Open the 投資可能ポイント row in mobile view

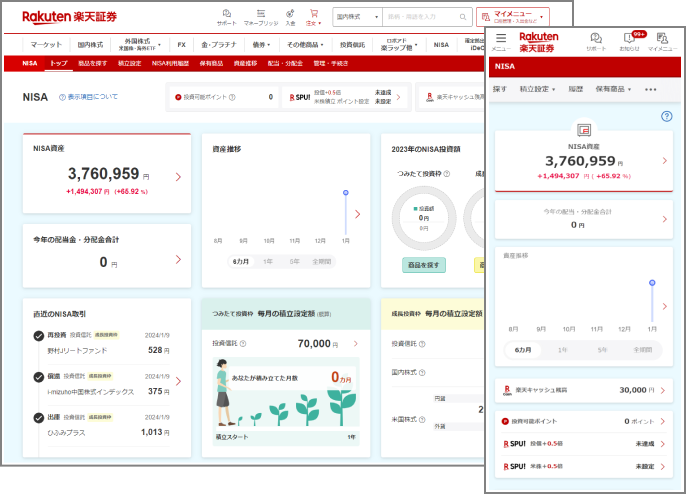pyautogui.click(x=584, y=421)
